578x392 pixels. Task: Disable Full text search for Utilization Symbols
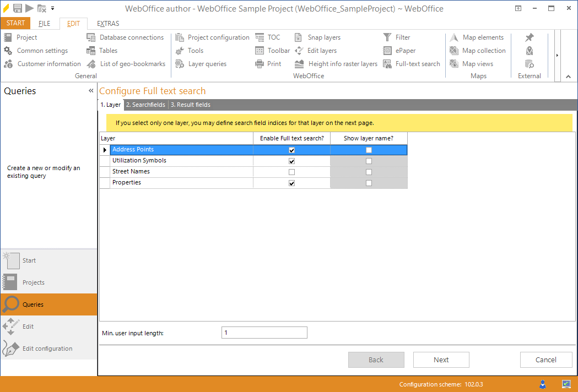click(x=291, y=160)
